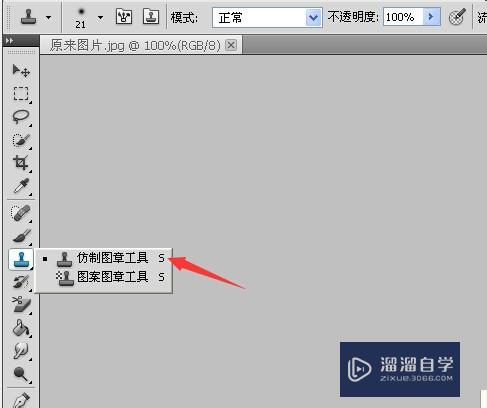This screenshot has width=487, height=408.
Task: Select the Quick Selection tool
Action: pyautogui.click(x=21, y=140)
